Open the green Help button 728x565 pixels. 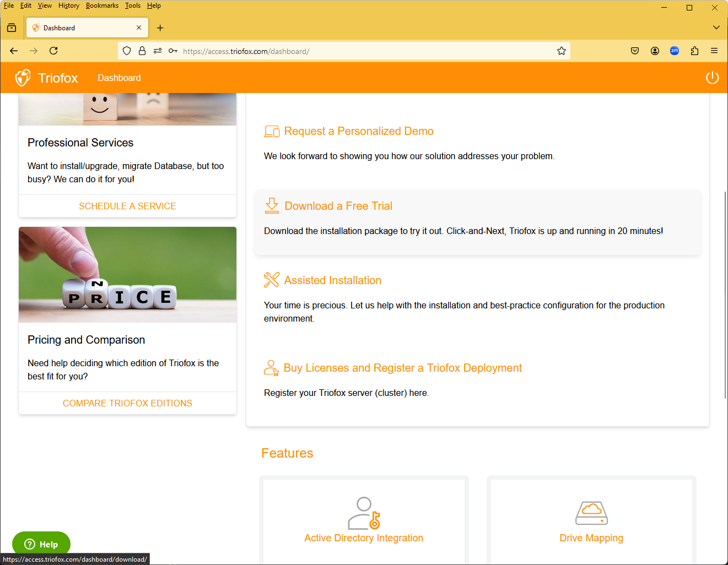41,544
